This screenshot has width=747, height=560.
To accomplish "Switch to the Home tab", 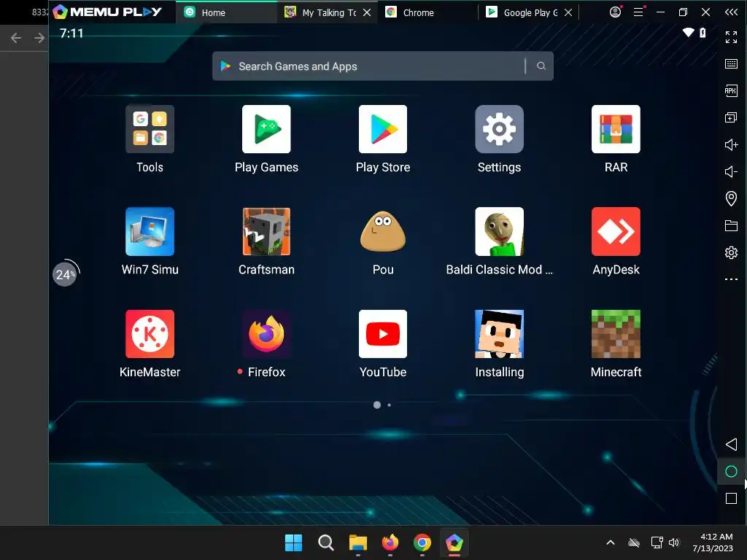I will (x=226, y=12).
